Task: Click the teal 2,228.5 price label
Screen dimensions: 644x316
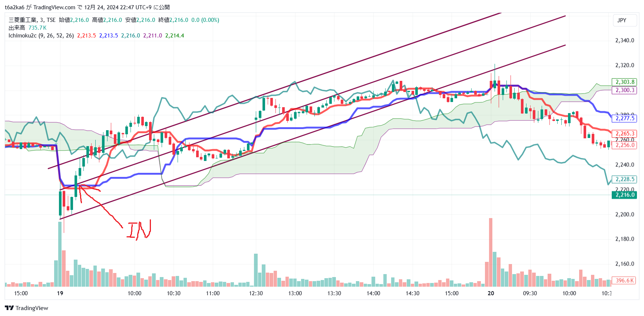Action: tap(624, 179)
